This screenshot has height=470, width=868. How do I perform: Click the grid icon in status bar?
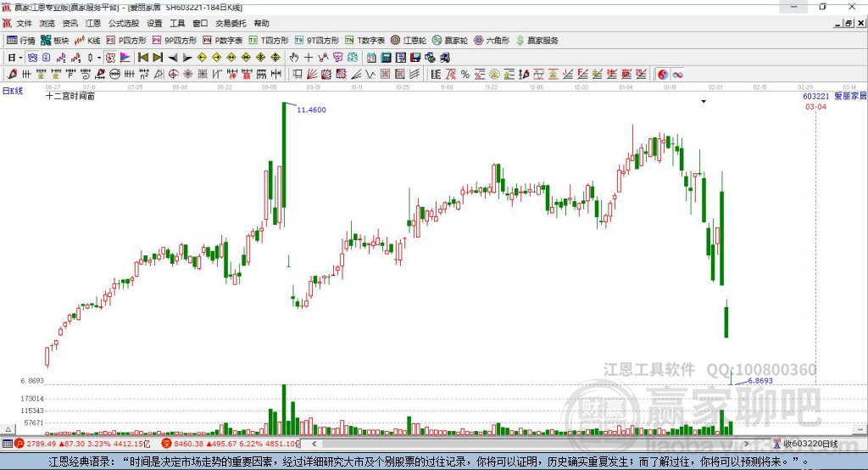point(7,444)
